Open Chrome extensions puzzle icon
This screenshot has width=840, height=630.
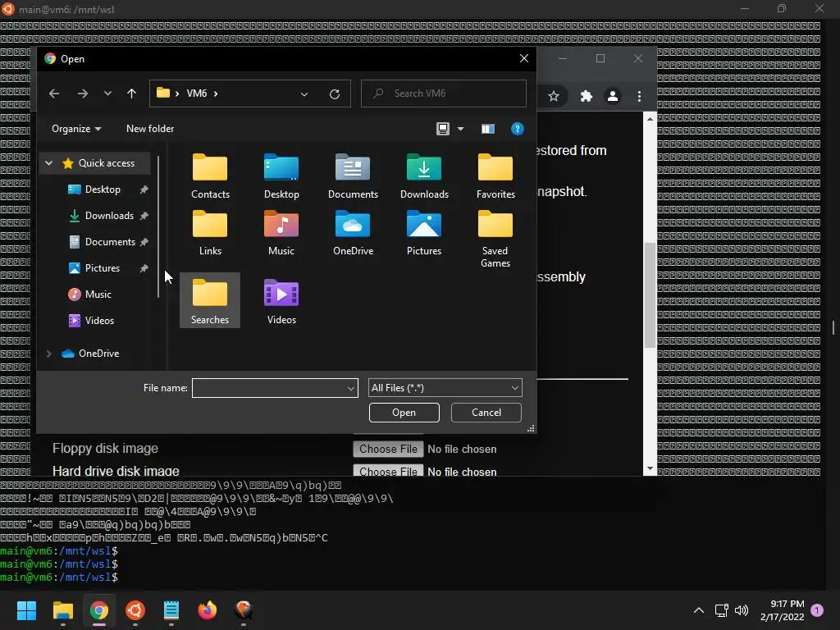[x=586, y=97]
